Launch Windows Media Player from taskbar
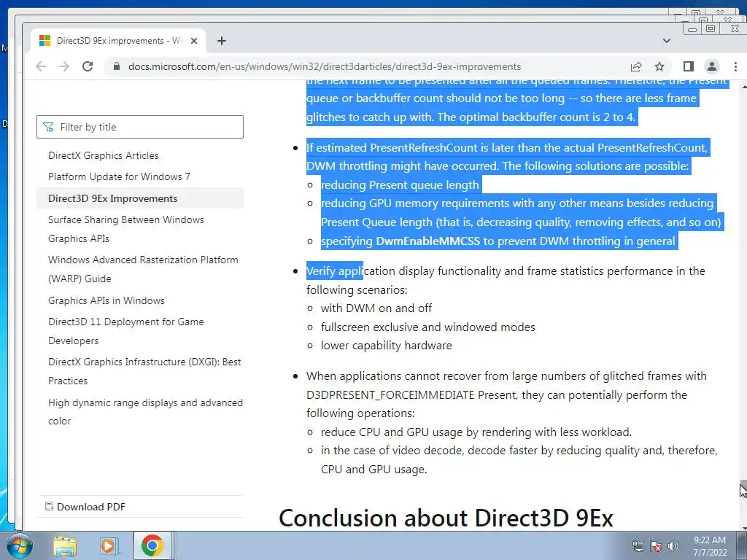This screenshot has height=560, width=747. click(x=108, y=546)
